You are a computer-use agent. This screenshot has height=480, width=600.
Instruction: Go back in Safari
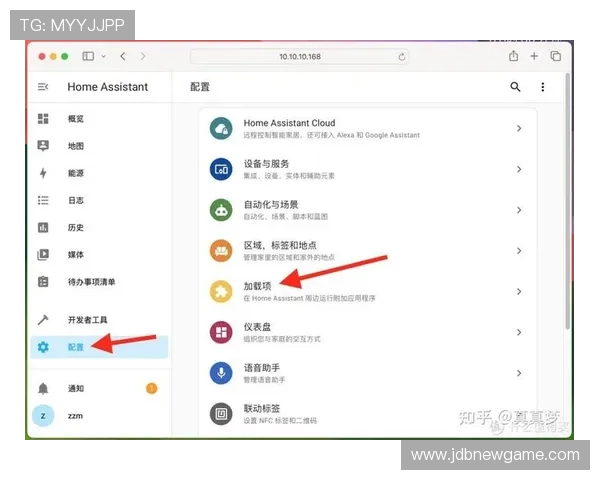pyautogui.click(x=123, y=56)
